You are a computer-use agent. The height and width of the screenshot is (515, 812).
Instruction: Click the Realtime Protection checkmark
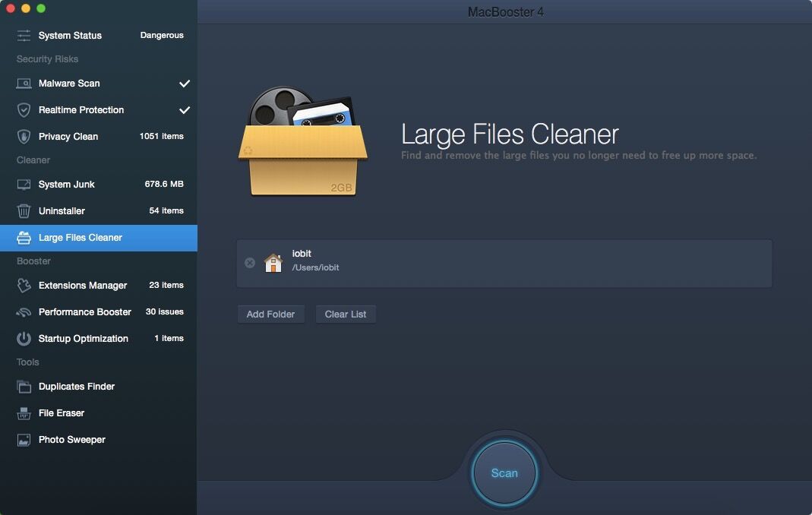tap(185, 110)
